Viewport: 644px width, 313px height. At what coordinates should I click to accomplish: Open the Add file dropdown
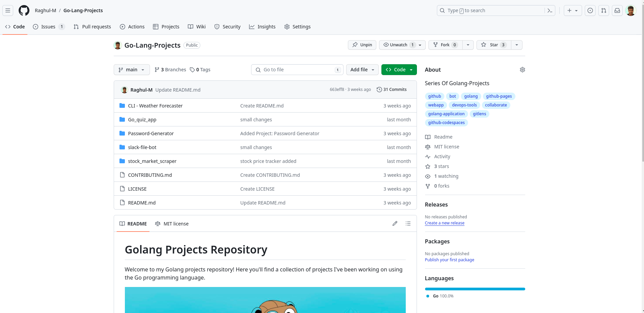[362, 70]
